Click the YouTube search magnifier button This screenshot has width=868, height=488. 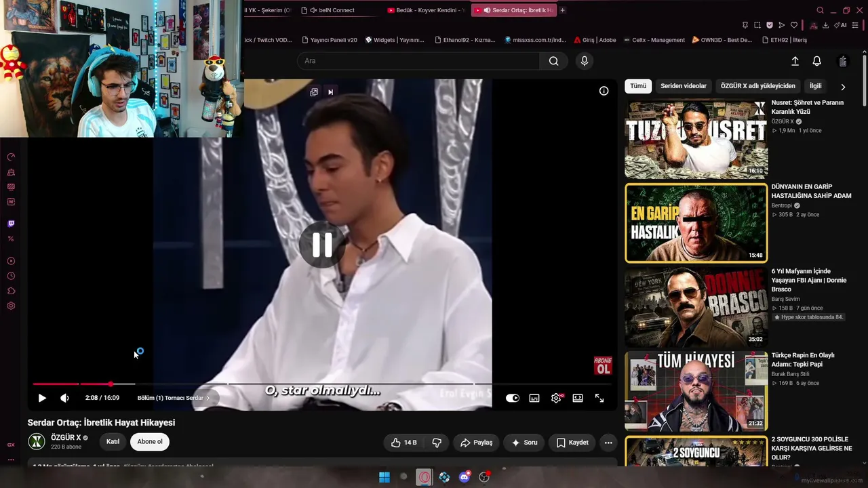pos(554,61)
